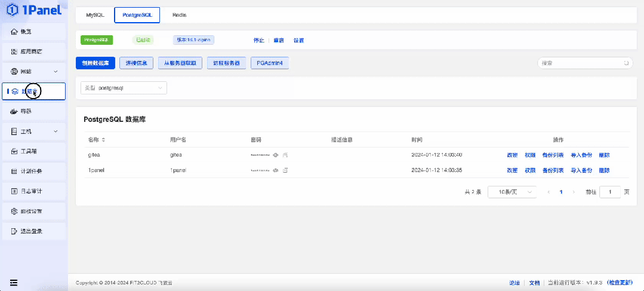Viewport: 644px width, 291px height.
Task: Click 改密 for the 1panel row
Action: [x=512, y=170]
